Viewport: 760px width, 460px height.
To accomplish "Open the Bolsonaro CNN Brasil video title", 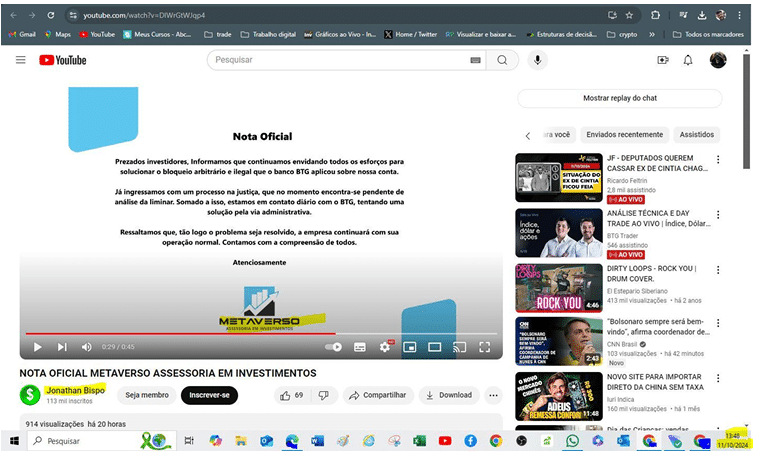I will click(x=658, y=327).
